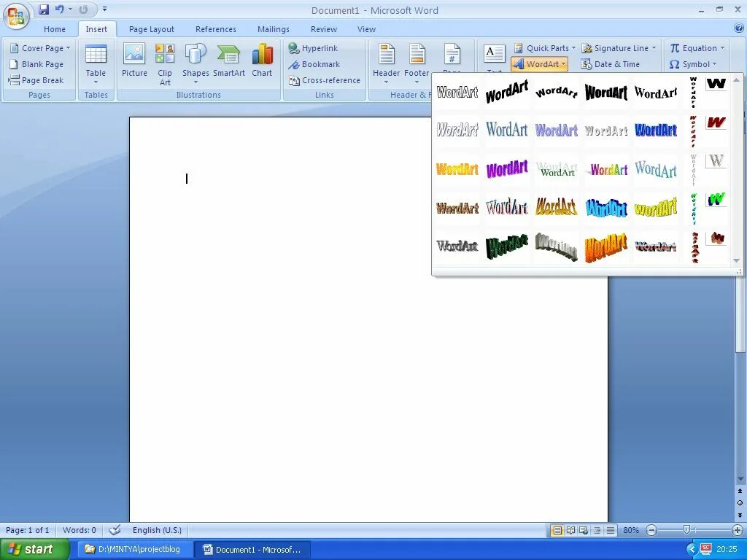
Task: Pick the orange gradient WordArt style
Action: 457,169
